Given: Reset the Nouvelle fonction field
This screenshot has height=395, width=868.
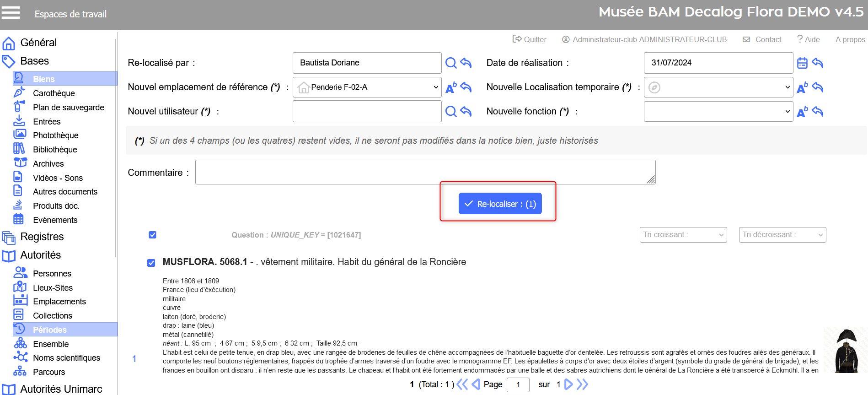Looking at the screenshot, I should [818, 112].
